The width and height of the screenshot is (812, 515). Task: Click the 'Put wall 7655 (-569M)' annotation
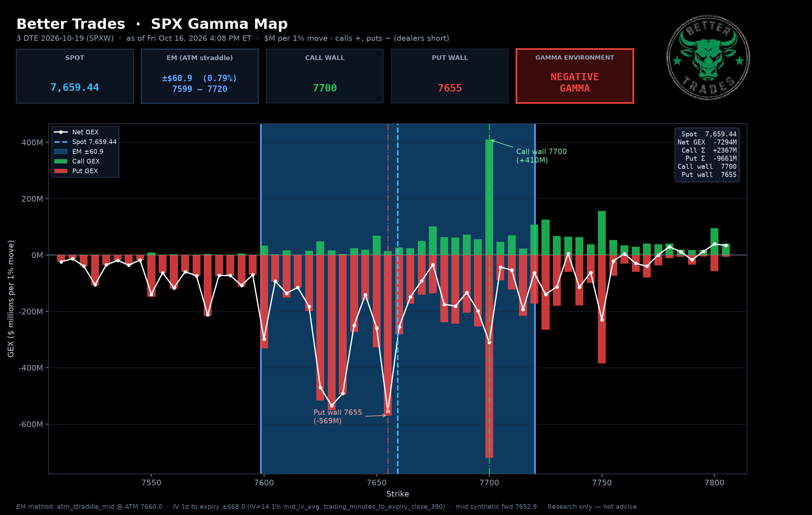pos(338,416)
